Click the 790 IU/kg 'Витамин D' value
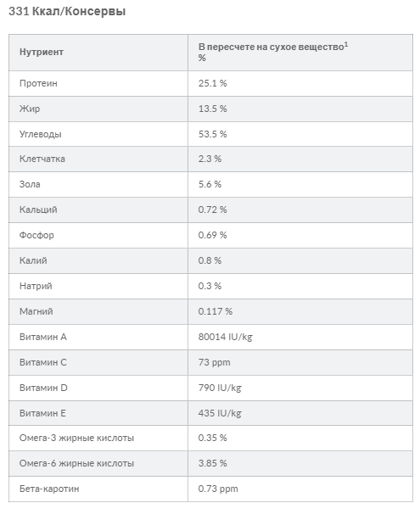 pyautogui.click(x=220, y=388)
